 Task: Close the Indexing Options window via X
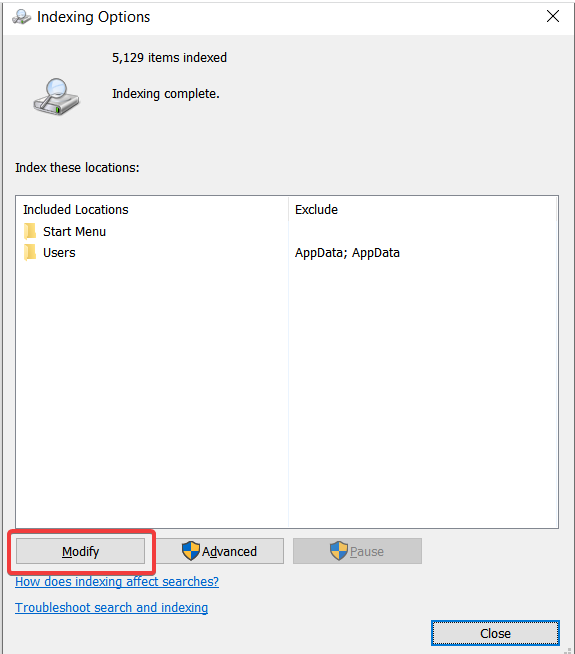[553, 17]
